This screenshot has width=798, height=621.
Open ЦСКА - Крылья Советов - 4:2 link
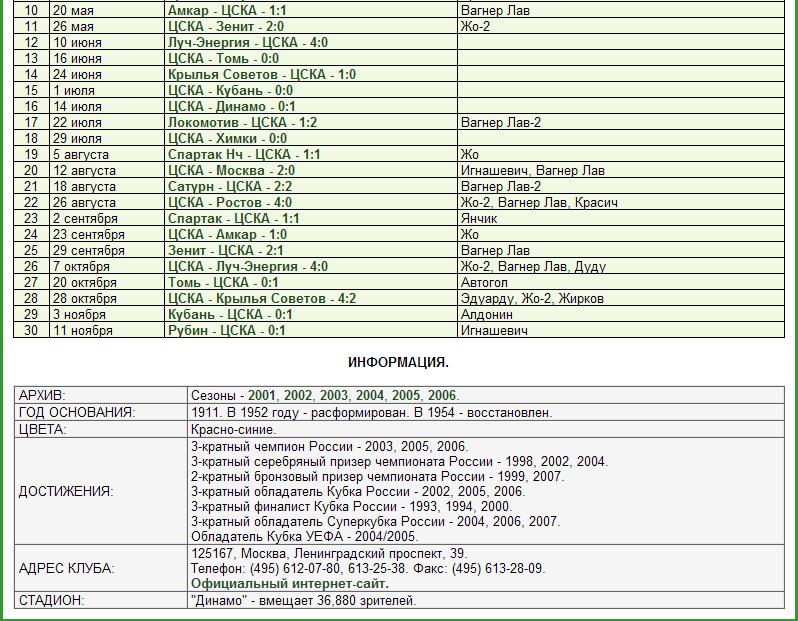pos(262,299)
